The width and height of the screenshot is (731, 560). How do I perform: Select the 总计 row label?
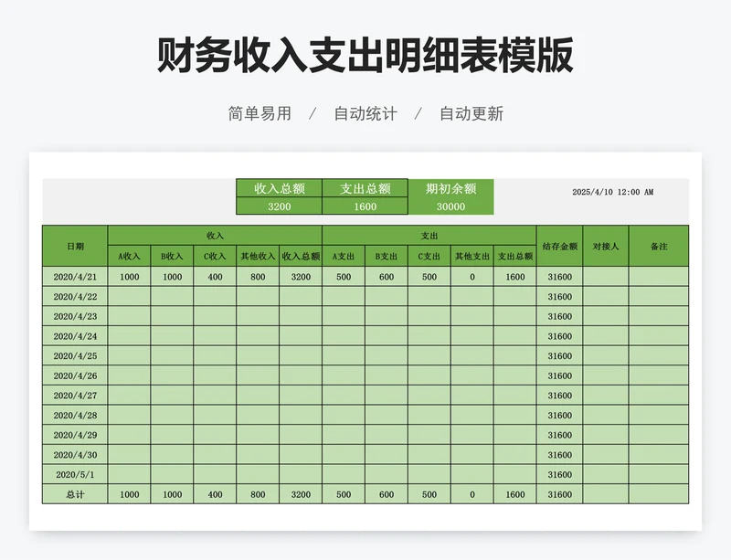(75, 494)
